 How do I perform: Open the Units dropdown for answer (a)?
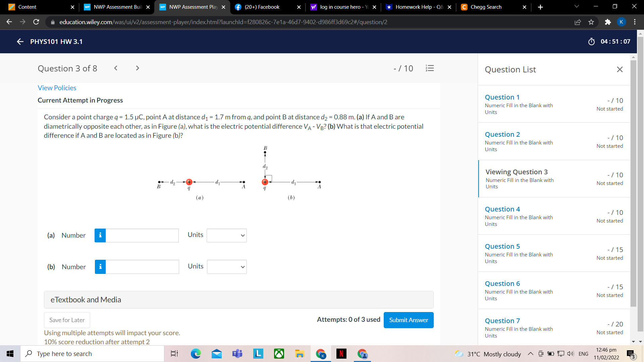226,235
